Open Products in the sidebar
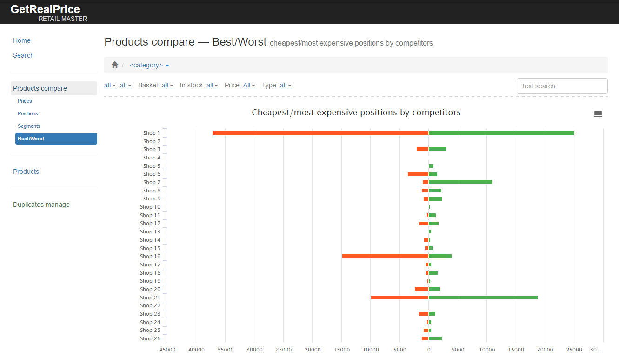 pos(26,172)
